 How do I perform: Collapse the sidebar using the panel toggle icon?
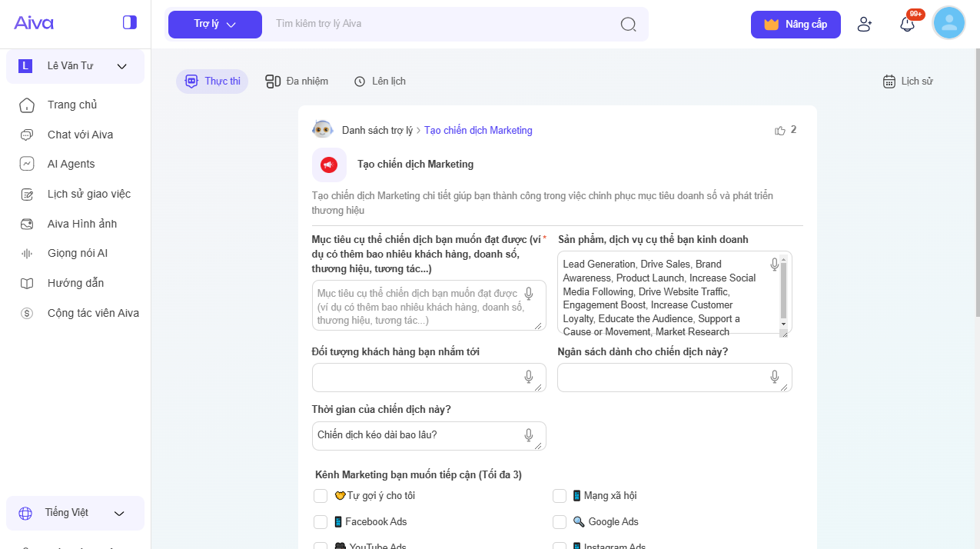tap(129, 22)
